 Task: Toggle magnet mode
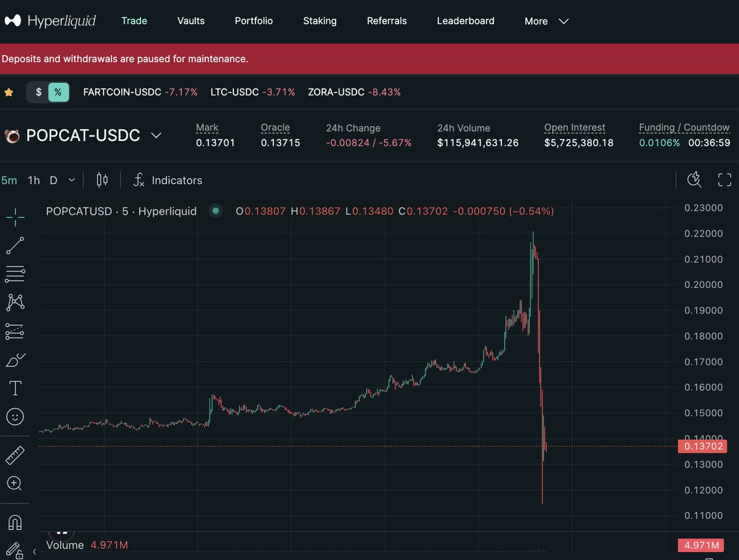click(x=15, y=522)
